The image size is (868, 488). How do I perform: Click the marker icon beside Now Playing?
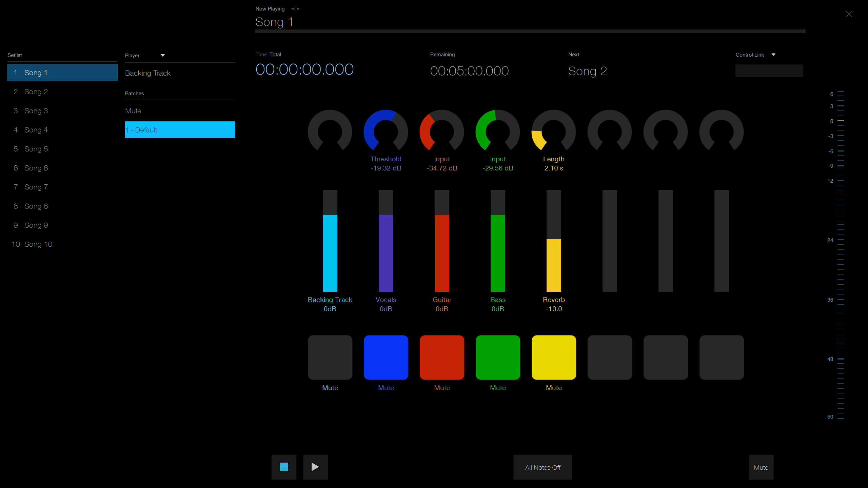pyautogui.click(x=295, y=9)
